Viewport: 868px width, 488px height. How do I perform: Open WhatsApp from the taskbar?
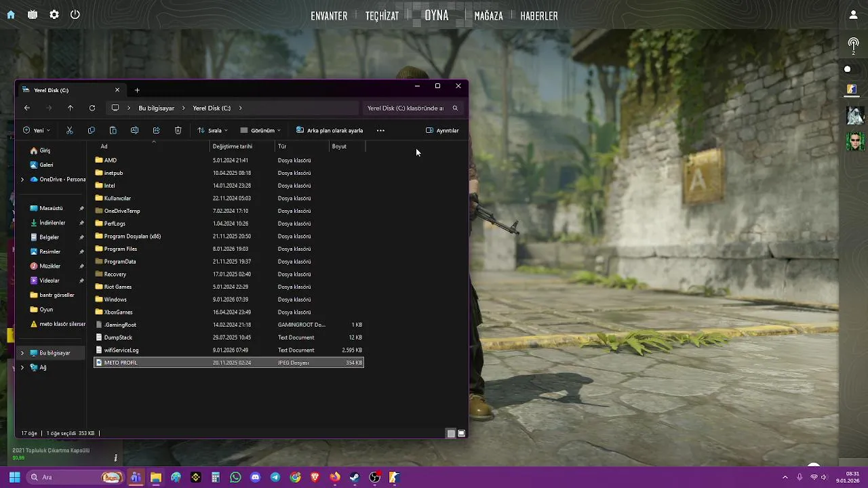(235, 477)
